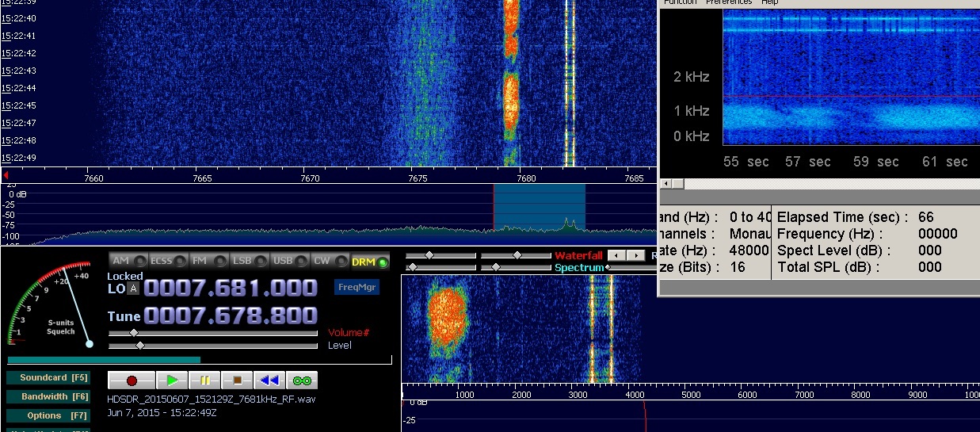Click the playback position progress bar
The width and height of the screenshot is (980, 432).
tap(199, 360)
